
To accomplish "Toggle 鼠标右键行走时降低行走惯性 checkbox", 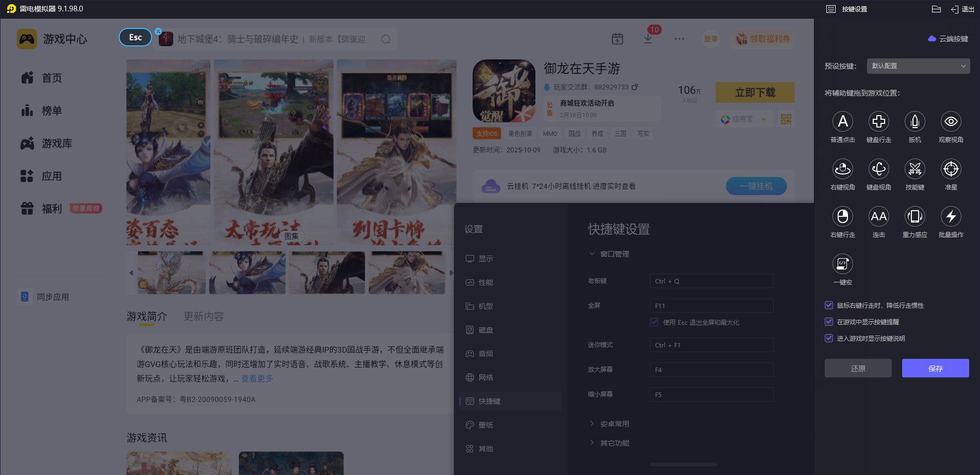I will (829, 306).
